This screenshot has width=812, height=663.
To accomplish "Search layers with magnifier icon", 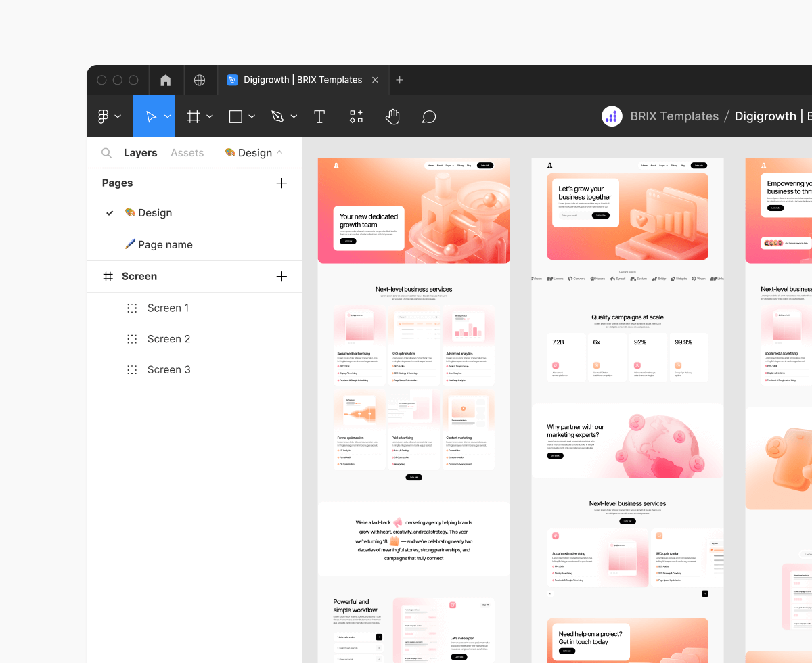I will [x=106, y=153].
